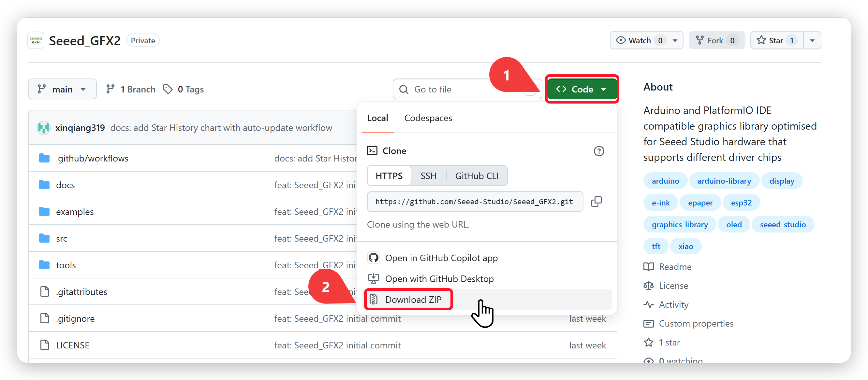Switch to the Codespaces tab
This screenshot has height=380, width=868.
coord(428,118)
